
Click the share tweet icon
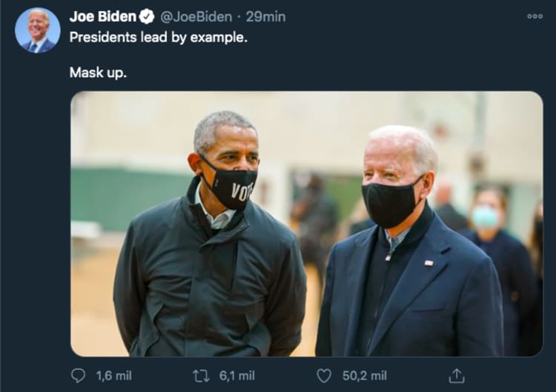(457, 376)
